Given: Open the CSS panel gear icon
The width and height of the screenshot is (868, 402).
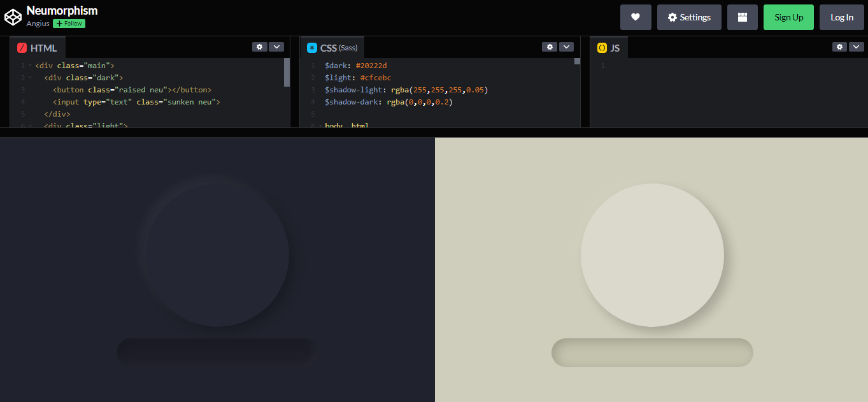Looking at the screenshot, I should (x=550, y=47).
